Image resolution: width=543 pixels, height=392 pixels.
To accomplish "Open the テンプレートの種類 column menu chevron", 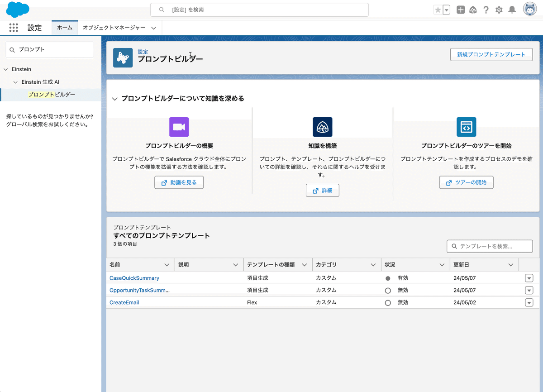I will click(x=304, y=265).
